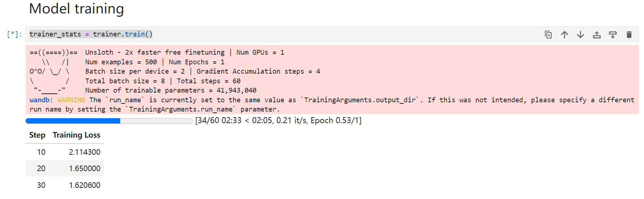Click the Training Loss column header
The width and height of the screenshot is (644, 199).
76,135
